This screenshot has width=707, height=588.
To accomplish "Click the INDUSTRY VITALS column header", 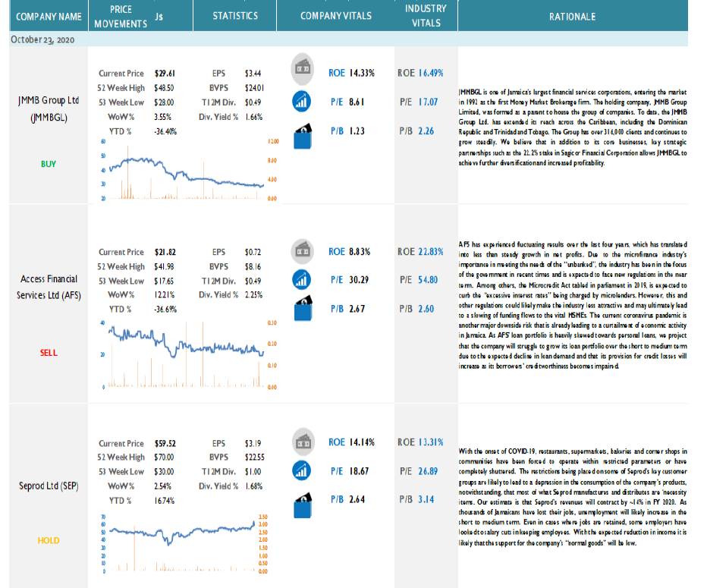I will coord(426,16).
